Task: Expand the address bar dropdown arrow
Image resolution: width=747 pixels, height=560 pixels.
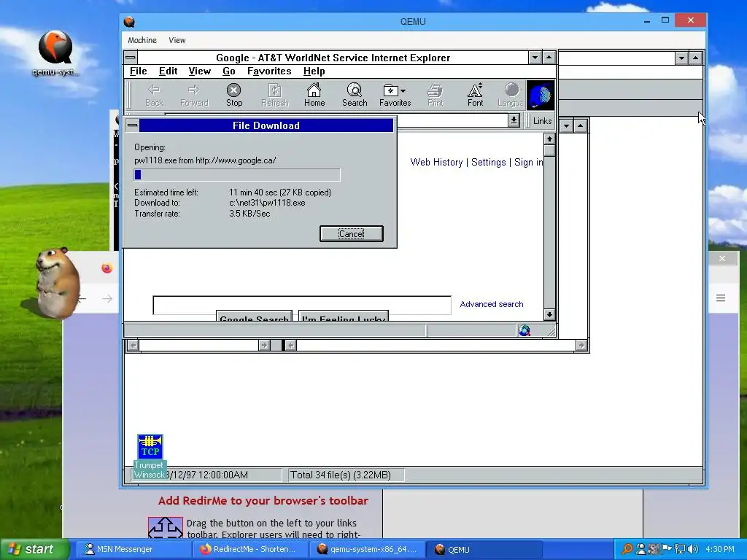Action: pyautogui.click(x=514, y=120)
